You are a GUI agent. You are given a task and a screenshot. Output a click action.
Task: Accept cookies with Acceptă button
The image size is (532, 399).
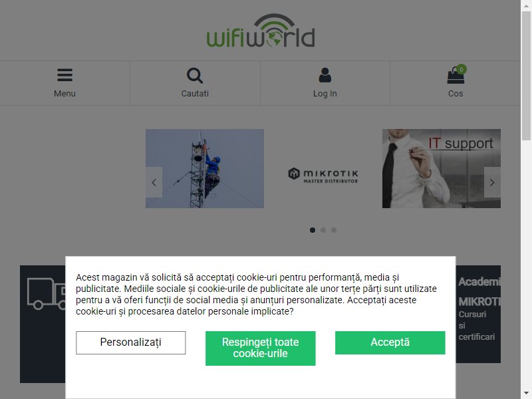coord(390,342)
